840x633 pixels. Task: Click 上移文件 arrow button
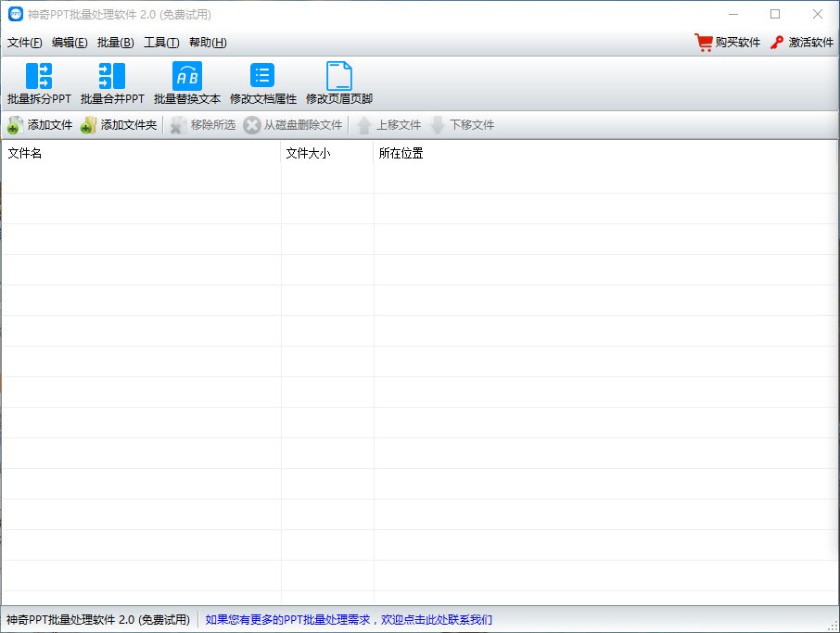point(388,125)
